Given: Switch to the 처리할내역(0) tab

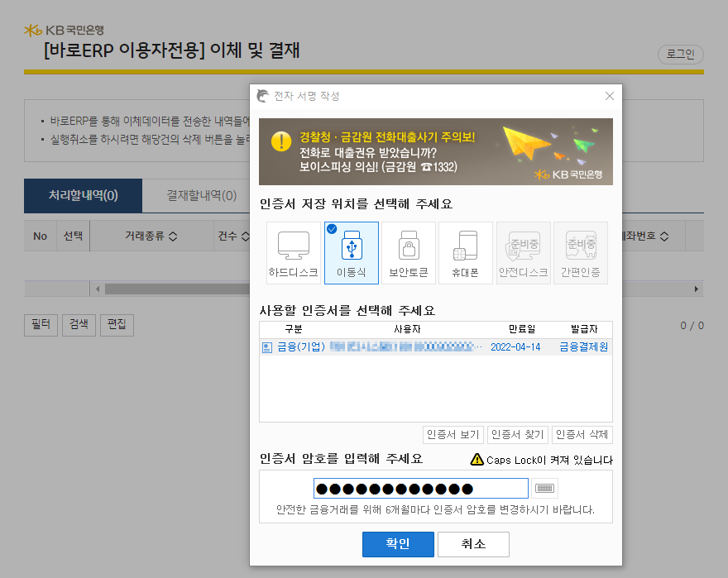Looking at the screenshot, I should tap(83, 195).
